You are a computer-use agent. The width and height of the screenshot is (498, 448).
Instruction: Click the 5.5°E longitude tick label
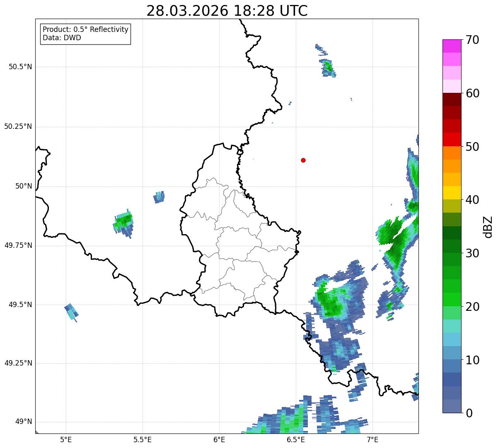(x=143, y=439)
